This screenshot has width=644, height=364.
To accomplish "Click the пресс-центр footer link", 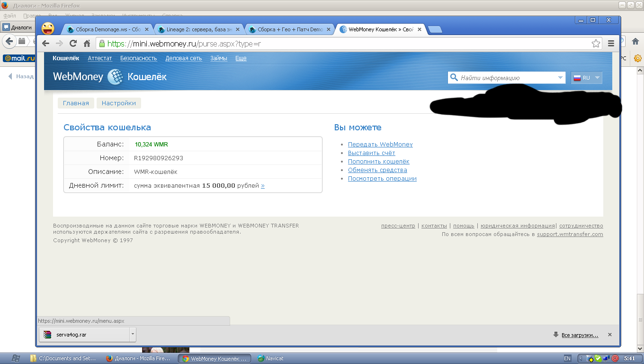I will click(x=398, y=226).
